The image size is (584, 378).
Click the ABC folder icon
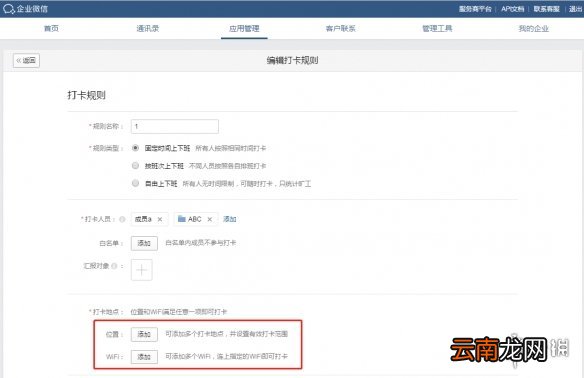(182, 219)
